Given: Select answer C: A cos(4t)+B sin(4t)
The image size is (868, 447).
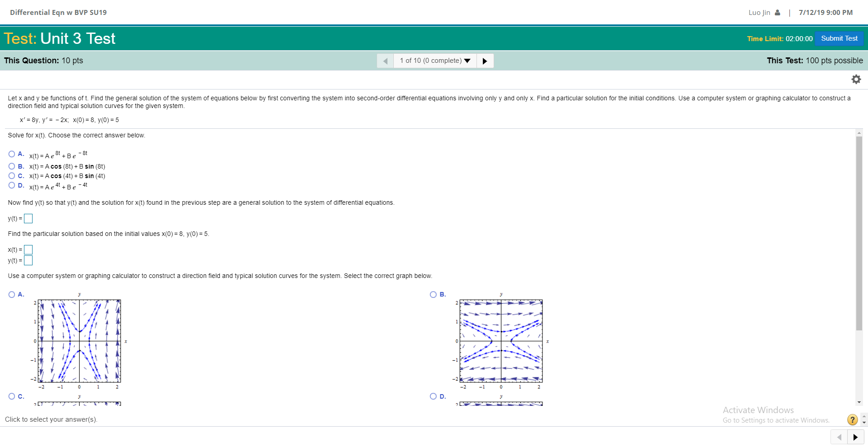Looking at the screenshot, I should pos(12,176).
